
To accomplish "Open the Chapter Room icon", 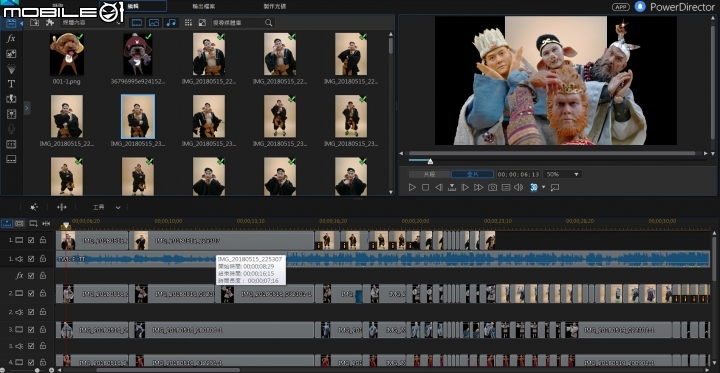I will click(x=11, y=144).
